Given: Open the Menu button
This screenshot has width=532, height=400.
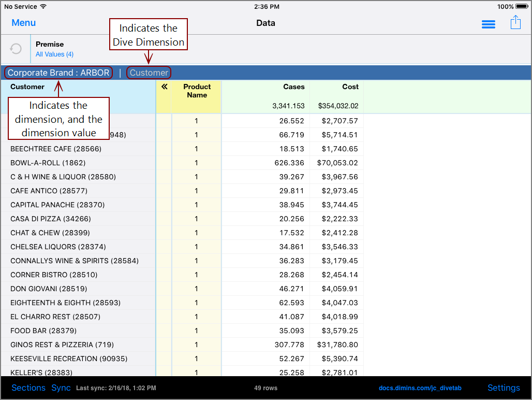Looking at the screenshot, I should point(24,23).
